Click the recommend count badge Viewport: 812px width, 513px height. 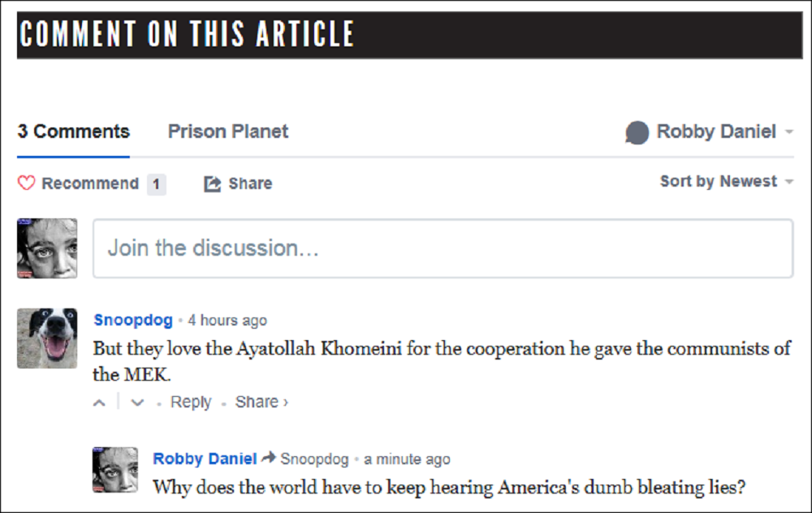pyautogui.click(x=156, y=184)
